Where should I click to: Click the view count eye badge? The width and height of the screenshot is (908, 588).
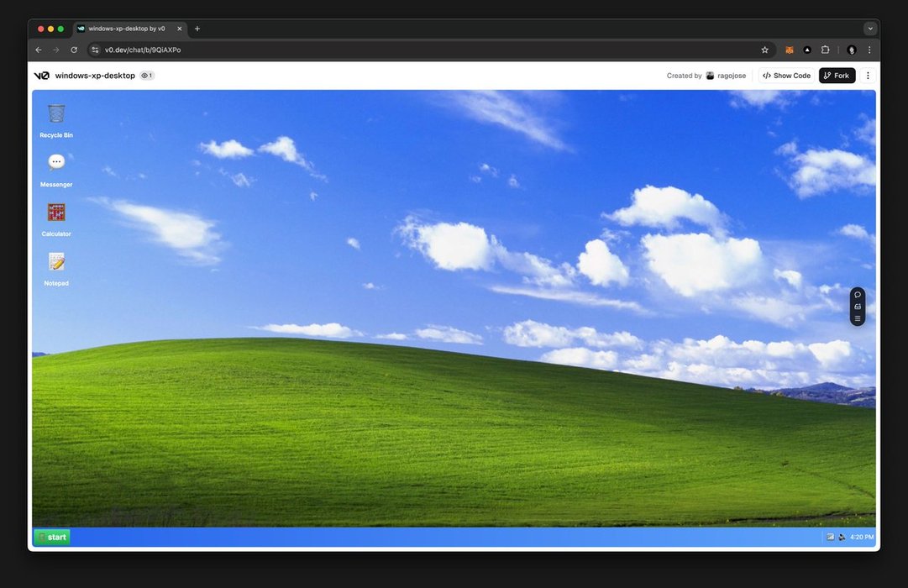147,76
